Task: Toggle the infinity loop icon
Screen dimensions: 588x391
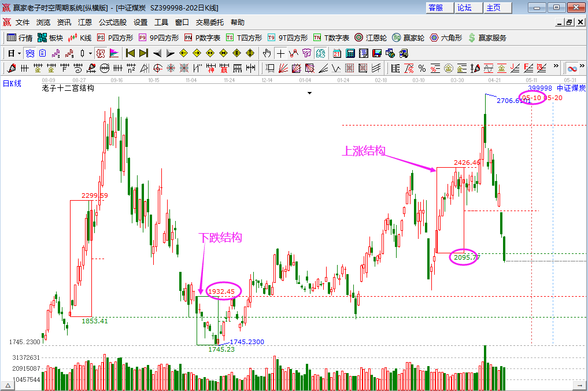Action: (x=572, y=69)
